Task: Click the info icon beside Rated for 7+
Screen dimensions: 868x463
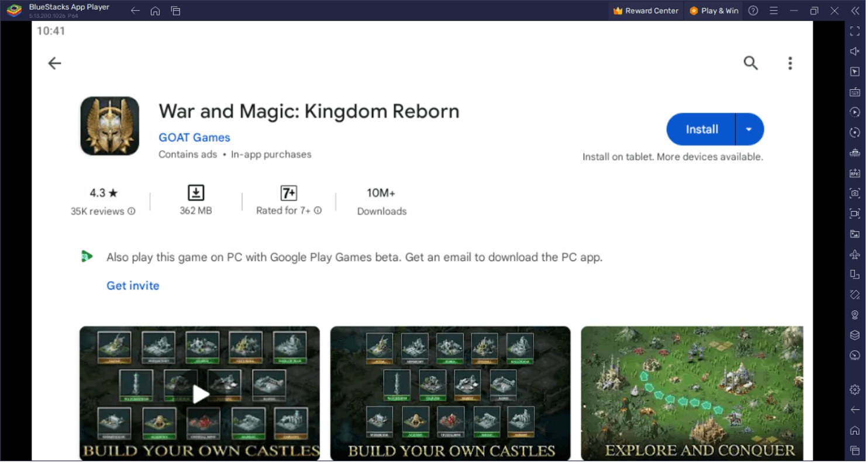Action: tap(318, 210)
